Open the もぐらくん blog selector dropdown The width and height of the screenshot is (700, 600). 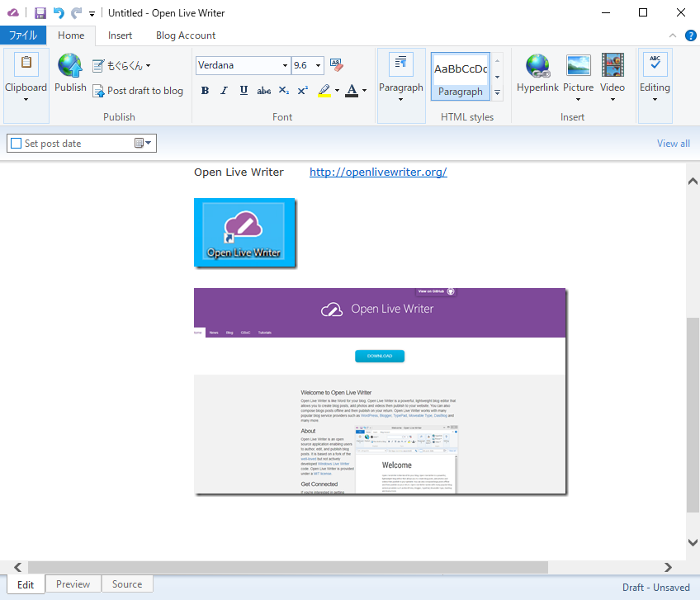click(x=121, y=66)
